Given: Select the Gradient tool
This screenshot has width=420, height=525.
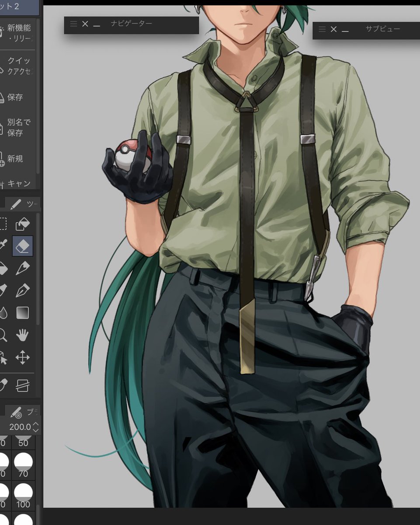Looking at the screenshot, I should tap(23, 312).
